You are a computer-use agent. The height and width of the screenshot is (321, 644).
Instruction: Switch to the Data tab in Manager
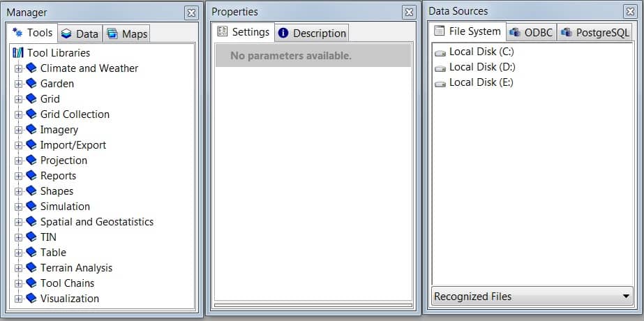pos(80,33)
